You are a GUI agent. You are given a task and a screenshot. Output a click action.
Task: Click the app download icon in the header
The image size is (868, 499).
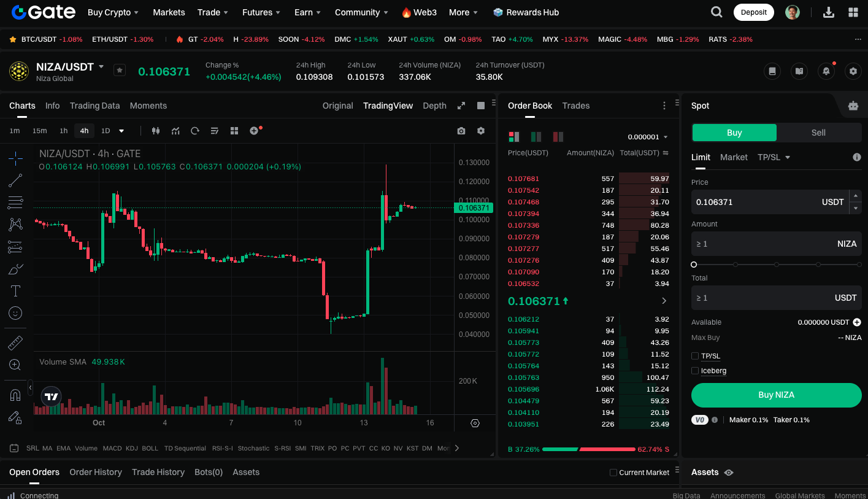[x=828, y=12]
